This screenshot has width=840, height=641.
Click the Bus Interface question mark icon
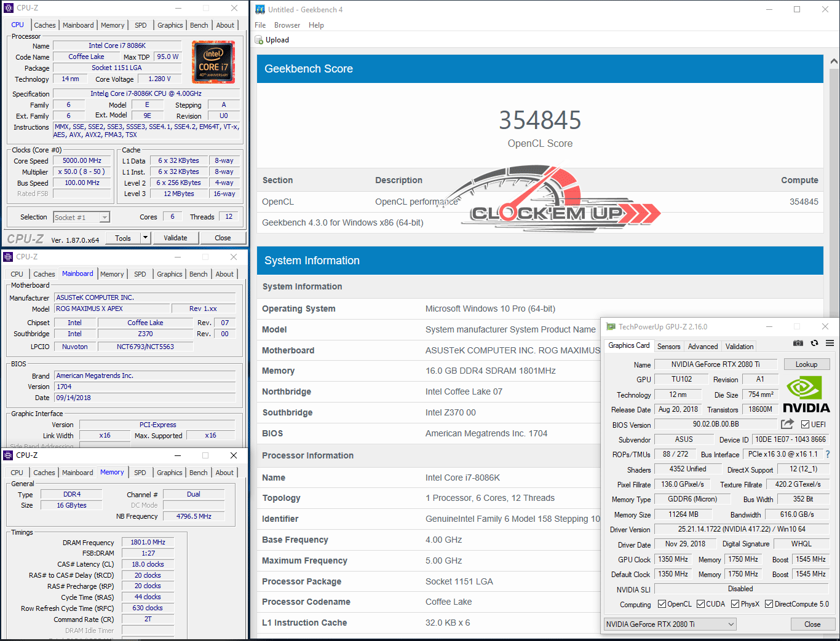[x=828, y=454]
